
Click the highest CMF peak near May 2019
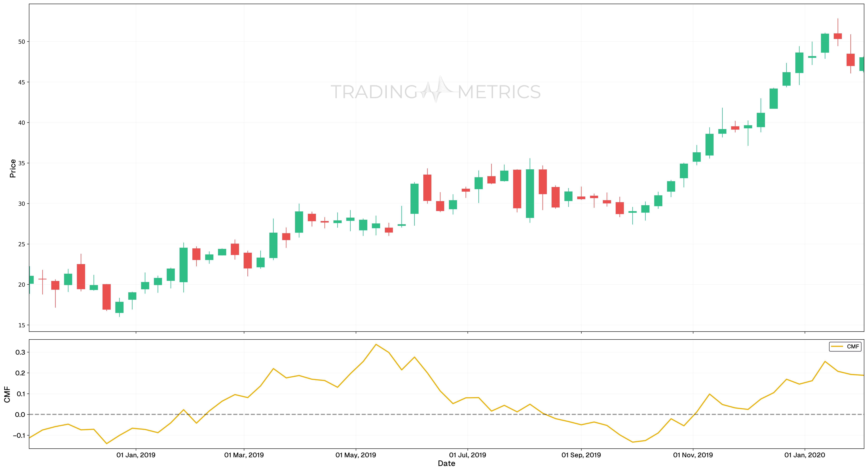point(376,344)
